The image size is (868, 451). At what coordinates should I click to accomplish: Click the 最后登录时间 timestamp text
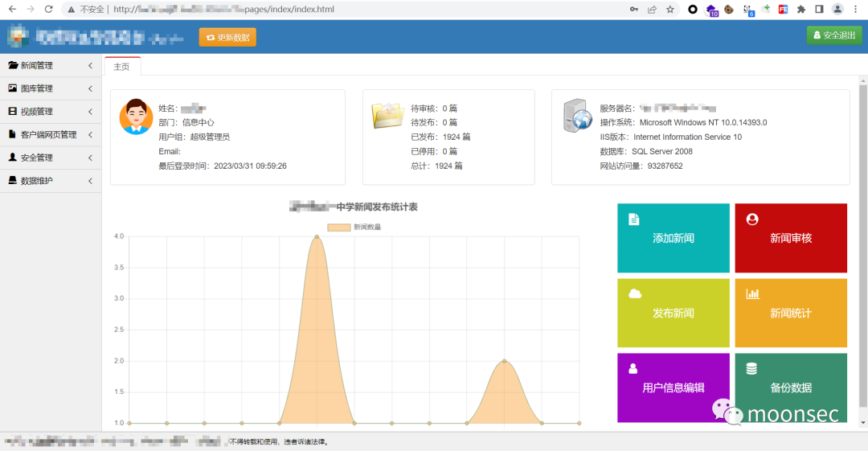pyautogui.click(x=223, y=166)
